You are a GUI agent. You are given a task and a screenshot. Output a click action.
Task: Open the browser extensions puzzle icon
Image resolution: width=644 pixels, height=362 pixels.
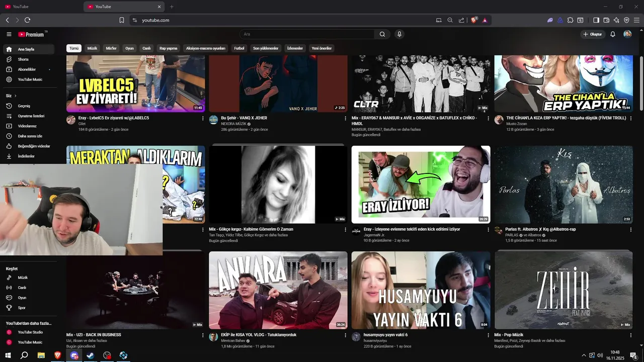(x=570, y=20)
